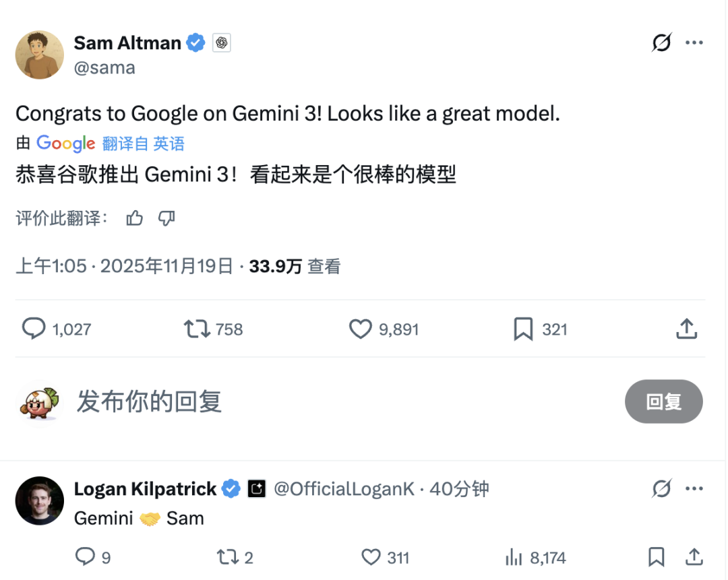Open the more options menu on Sam's tweet
The height and width of the screenshot is (580, 728).
(694, 42)
